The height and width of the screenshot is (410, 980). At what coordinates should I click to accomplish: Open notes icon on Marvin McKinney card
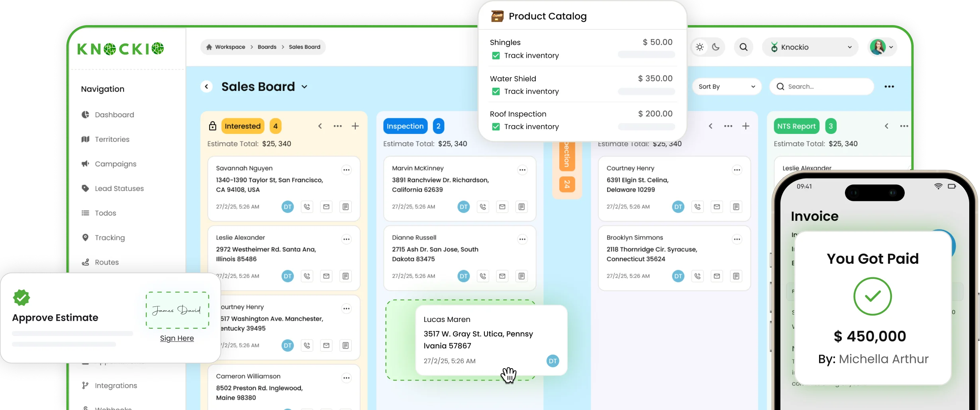521,207
